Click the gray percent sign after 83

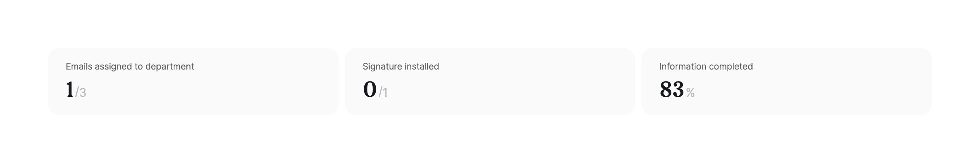pyautogui.click(x=691, y=93)
